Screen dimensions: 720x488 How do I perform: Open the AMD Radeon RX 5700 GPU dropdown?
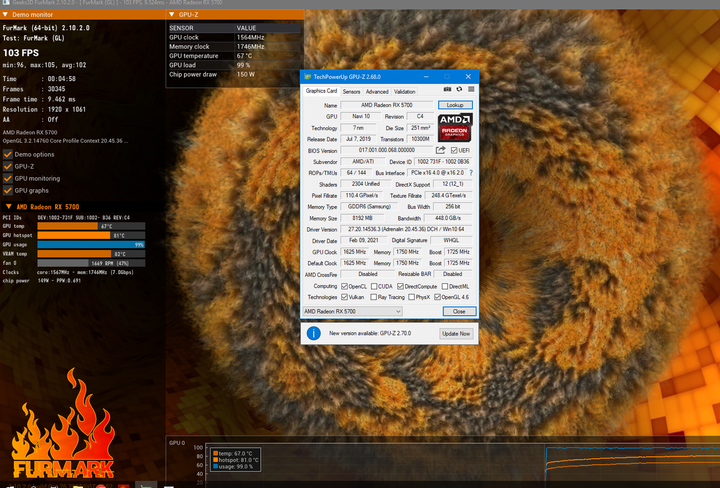352,311
